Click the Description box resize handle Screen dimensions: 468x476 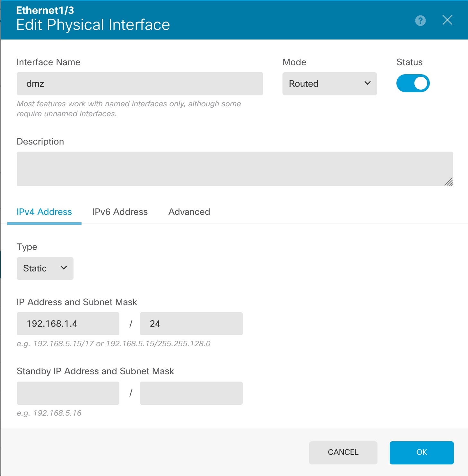click(449, 182)
